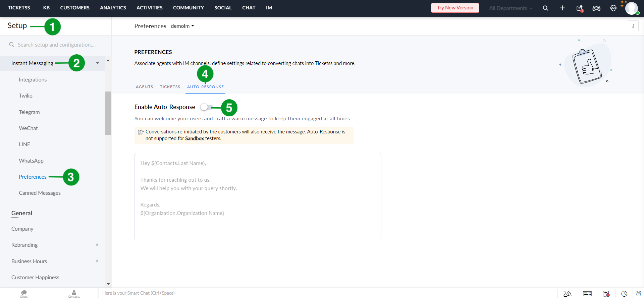644x298 pixels.
Task: Open the SOCIAL module tab
Action: coord(223,8)
